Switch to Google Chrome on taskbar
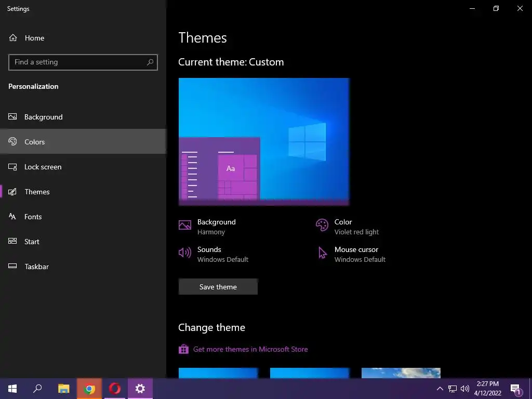The image size is (532, 399). click(89, 389)
